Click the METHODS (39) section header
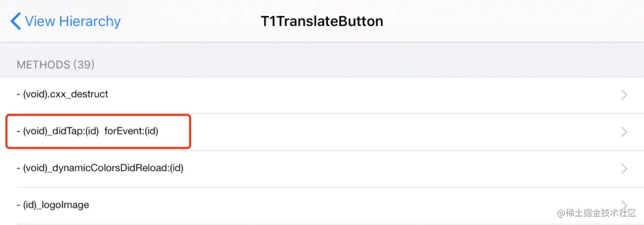644x225 pixels. pyautogui.click(x=55, y=65)
